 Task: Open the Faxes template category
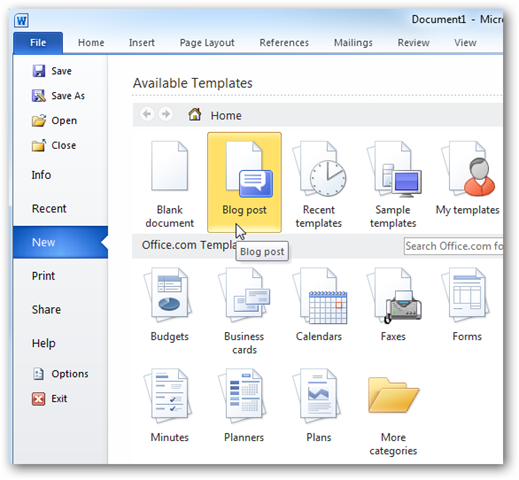[x=393, y=305]
